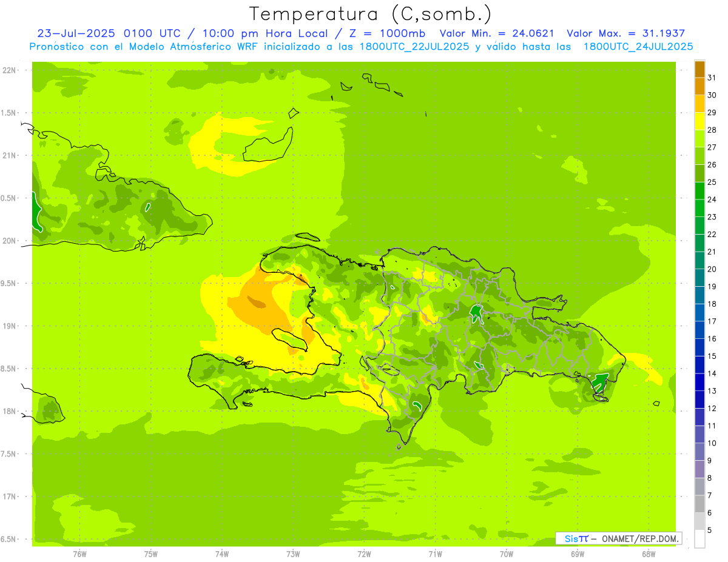Click the '68W' longitude label

click(x=648, y=554)
